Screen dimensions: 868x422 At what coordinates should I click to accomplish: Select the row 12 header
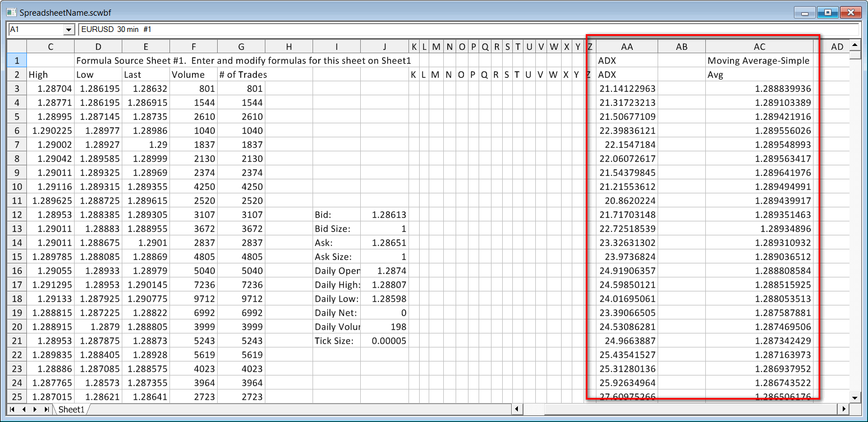[17, 215]
